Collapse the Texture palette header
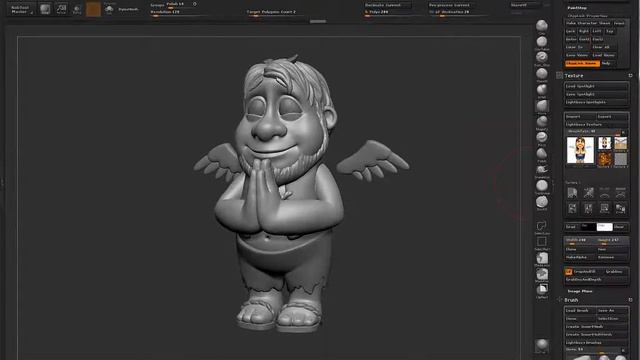Screen dimensions: 640x360 click(574, 76)
